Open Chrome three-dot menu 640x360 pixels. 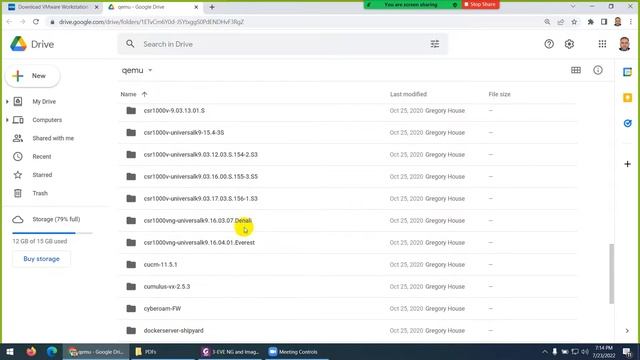631,22
